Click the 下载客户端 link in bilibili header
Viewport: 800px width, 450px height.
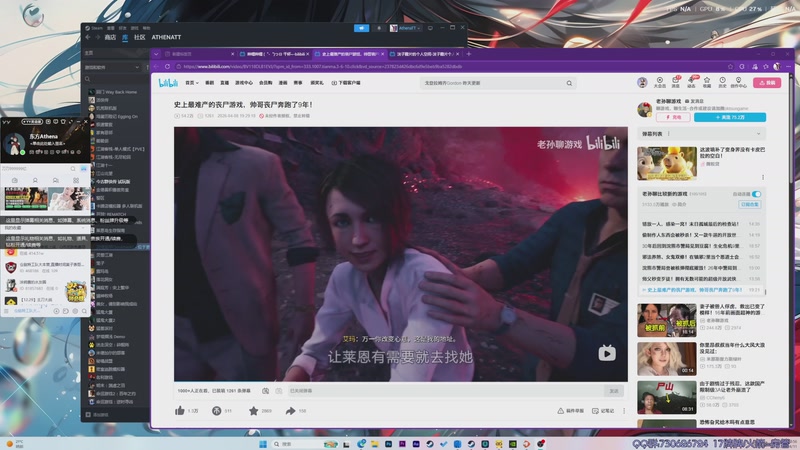click(x=346, y=83)
